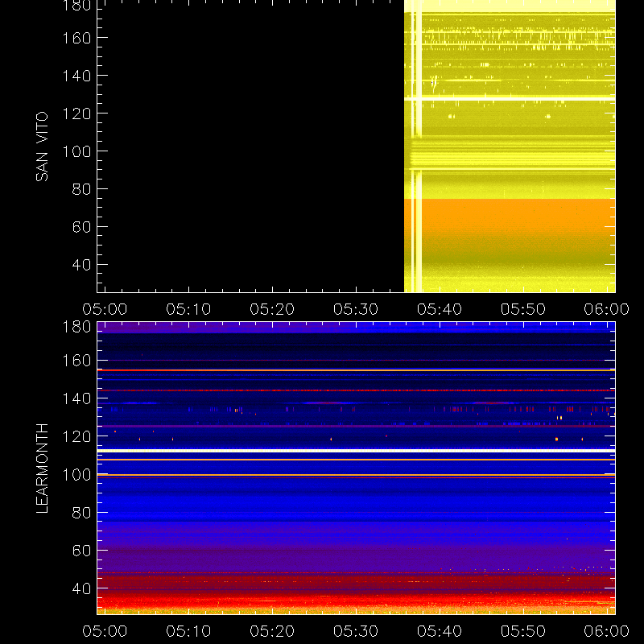Viewport: 644px width, 644px height.
Task: Choose the 05:10 time label below Learmonth plot
Action: click(x=188, y=631)
